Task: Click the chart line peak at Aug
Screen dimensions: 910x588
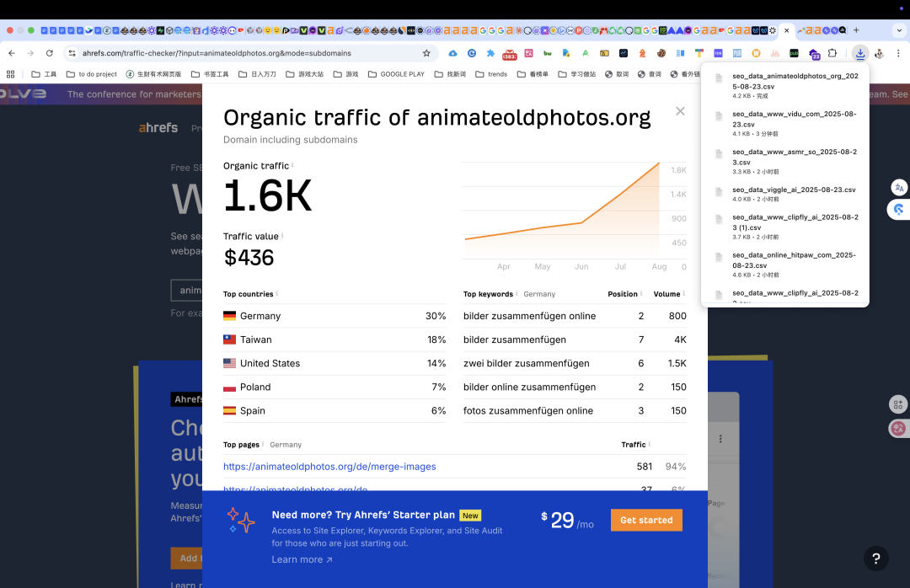Action: [659, 163]
